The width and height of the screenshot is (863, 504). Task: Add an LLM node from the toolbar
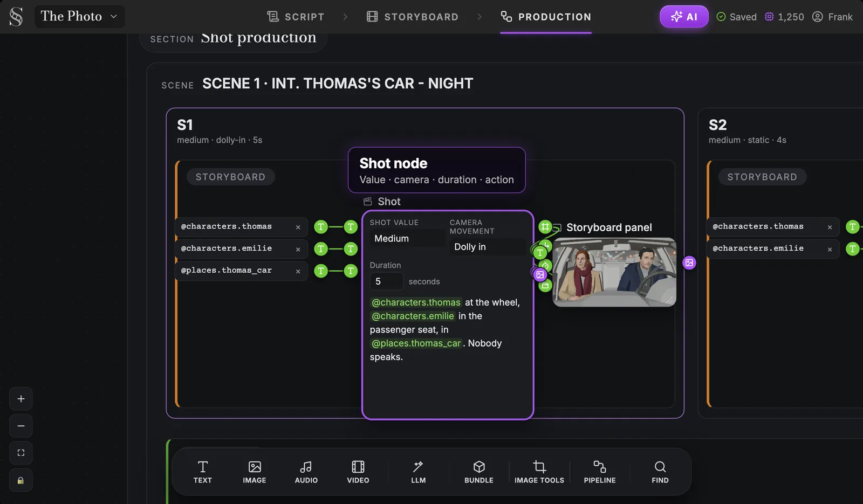click(x=419, y=472)
